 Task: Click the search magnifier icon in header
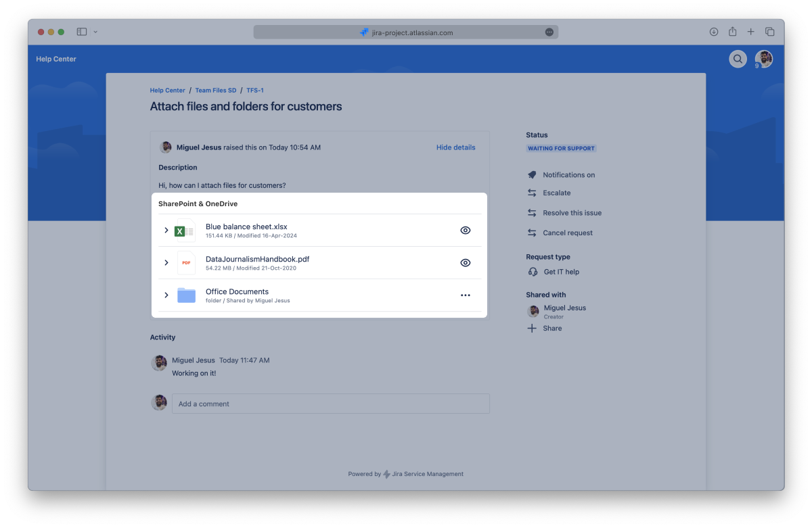click(x=737, y=59)
